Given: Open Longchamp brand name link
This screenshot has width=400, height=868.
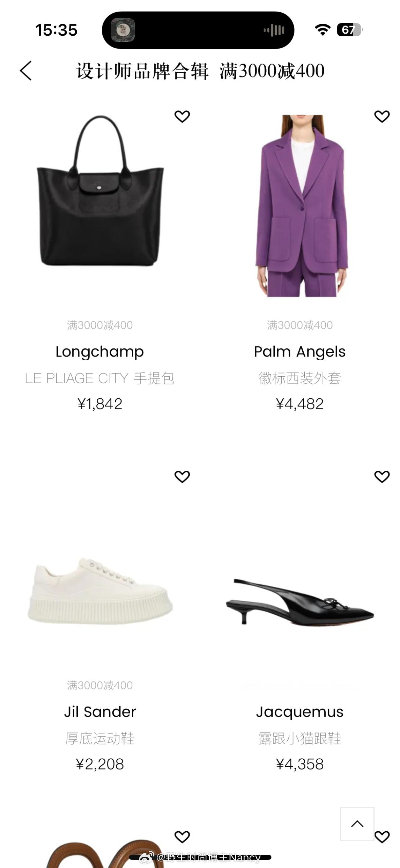Looking at the screenshot, I should coord(100,352).
